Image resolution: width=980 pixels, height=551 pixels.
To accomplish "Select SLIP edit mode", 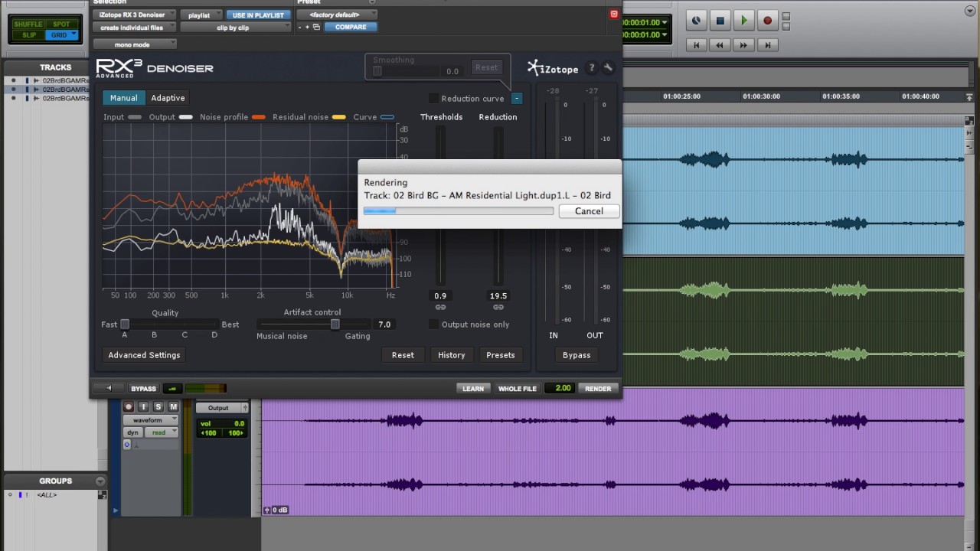I will [28, 35].
